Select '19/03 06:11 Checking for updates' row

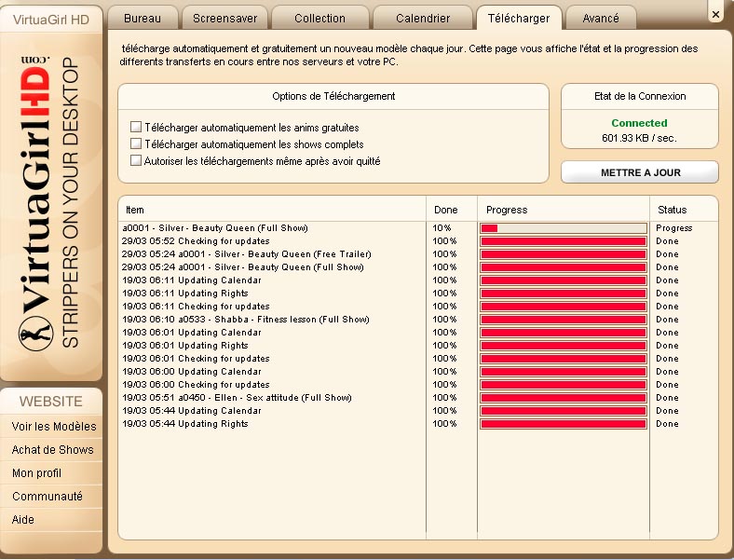tap(417, 307)
